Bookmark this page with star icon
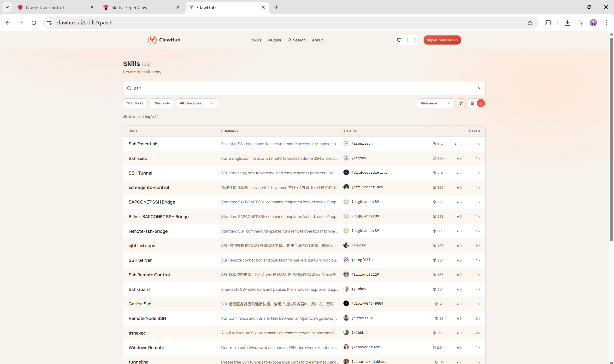The image size is (614, 364). click(x=530, y=23)
